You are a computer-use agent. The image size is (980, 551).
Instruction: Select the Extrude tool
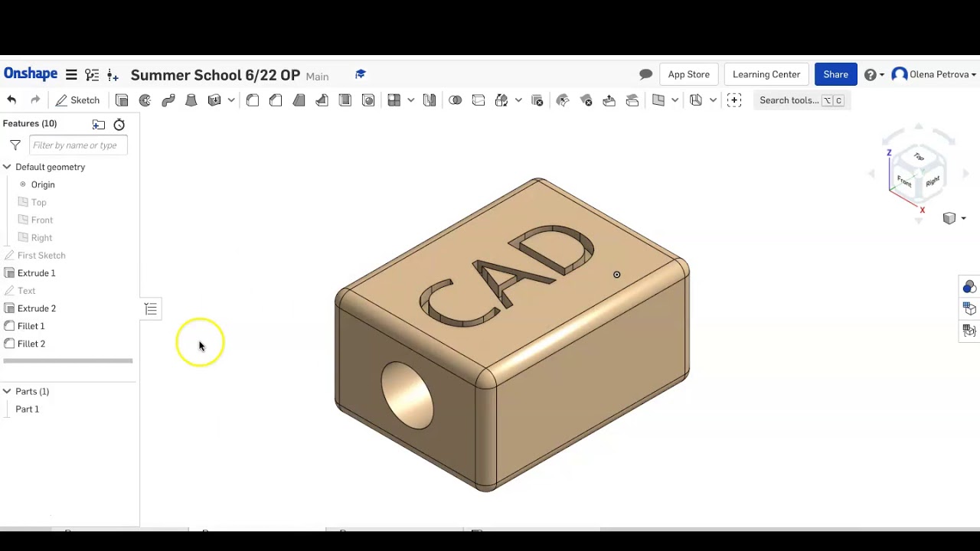point(122,100)
